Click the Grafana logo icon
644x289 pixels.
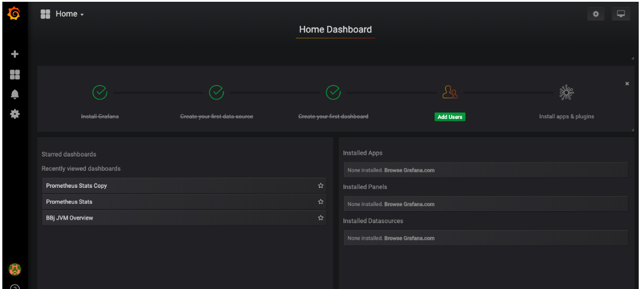point(14,14)
